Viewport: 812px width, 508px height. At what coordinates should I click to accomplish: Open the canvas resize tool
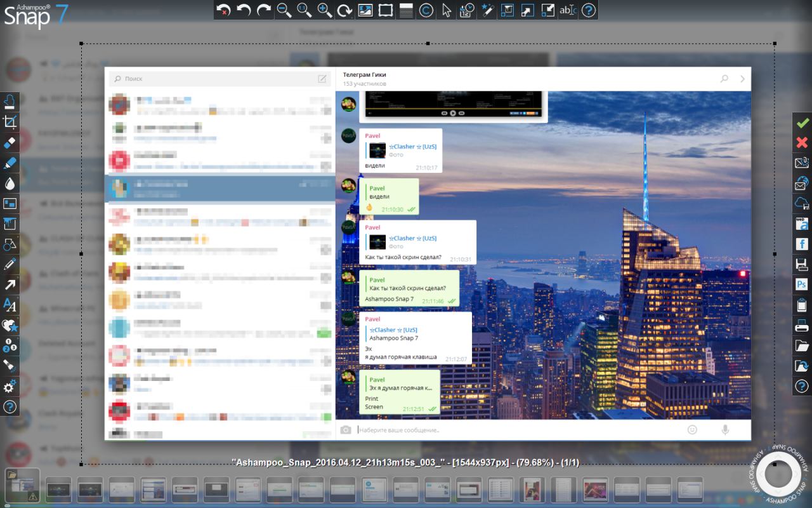pyautogui.click(x=507, y=10)
